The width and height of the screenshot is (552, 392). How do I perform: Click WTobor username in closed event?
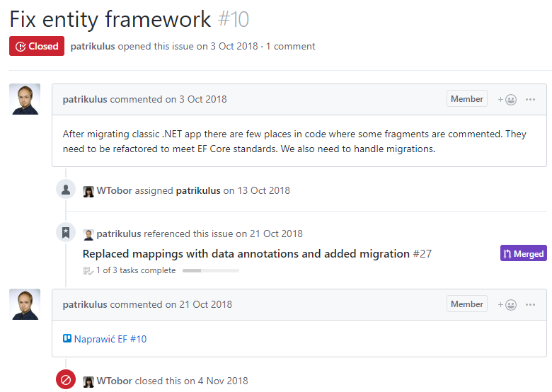pyautogui.click(x=115, y=381)
